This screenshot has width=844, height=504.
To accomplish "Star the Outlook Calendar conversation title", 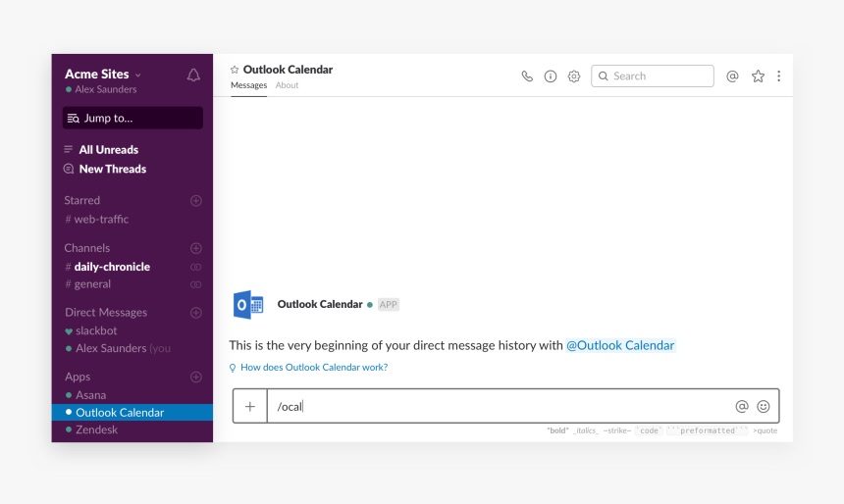I will pos(235,70).
